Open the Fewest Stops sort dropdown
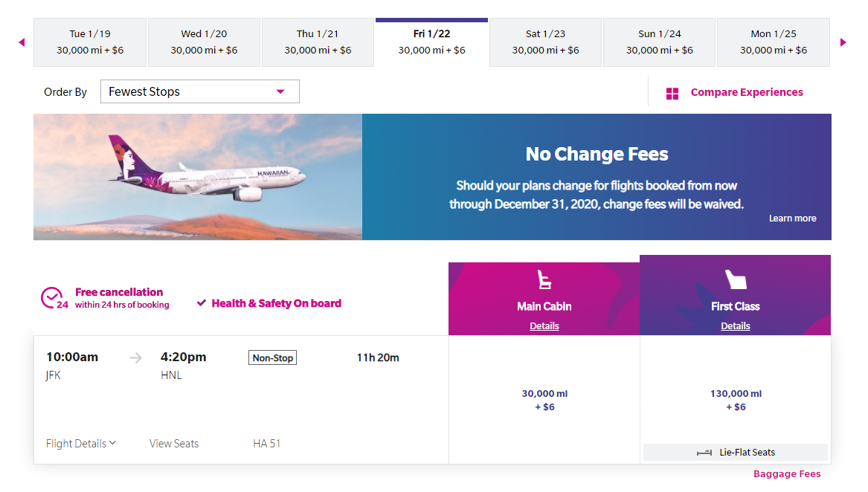Image resolution: width=868 pixels, height=492 pixels. pos(199,91)
